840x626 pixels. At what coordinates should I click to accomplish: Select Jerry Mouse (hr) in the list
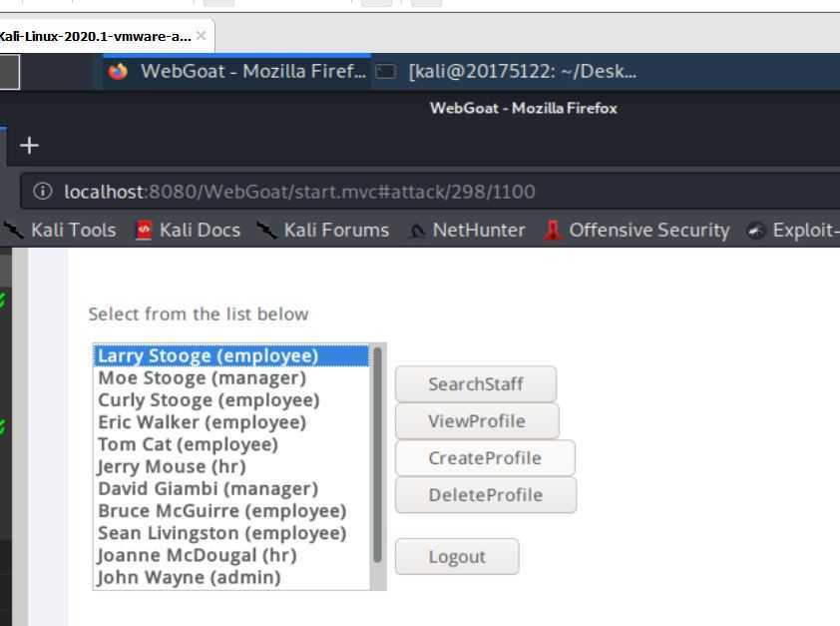[x=231, y=466]
